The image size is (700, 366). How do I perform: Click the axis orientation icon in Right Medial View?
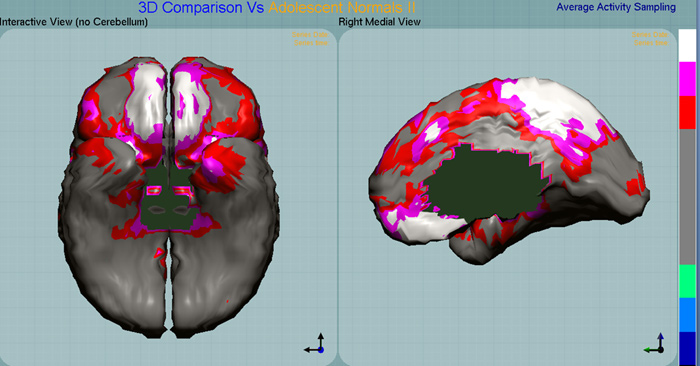pos(654,344)
